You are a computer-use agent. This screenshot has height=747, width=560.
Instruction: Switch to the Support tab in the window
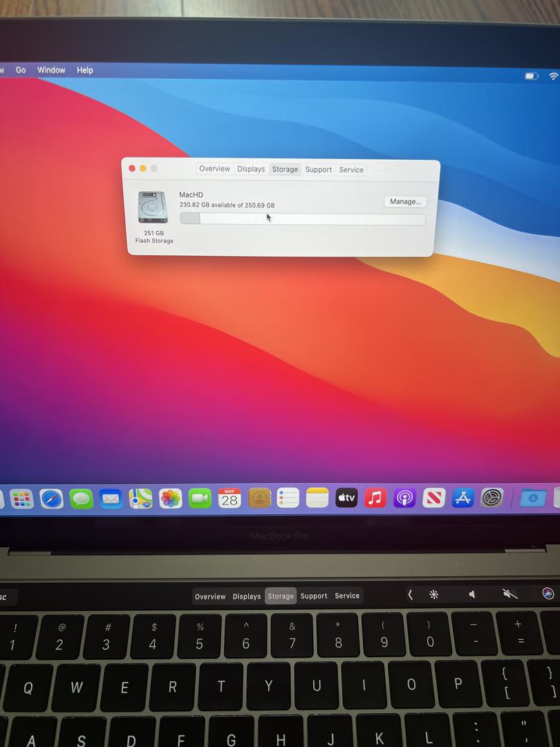319,169
